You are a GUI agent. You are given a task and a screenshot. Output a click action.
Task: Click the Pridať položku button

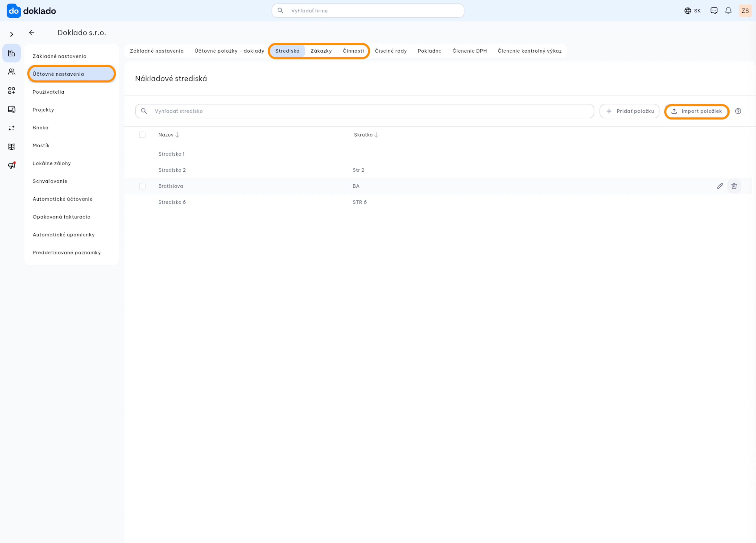click(x=629, y=111)
